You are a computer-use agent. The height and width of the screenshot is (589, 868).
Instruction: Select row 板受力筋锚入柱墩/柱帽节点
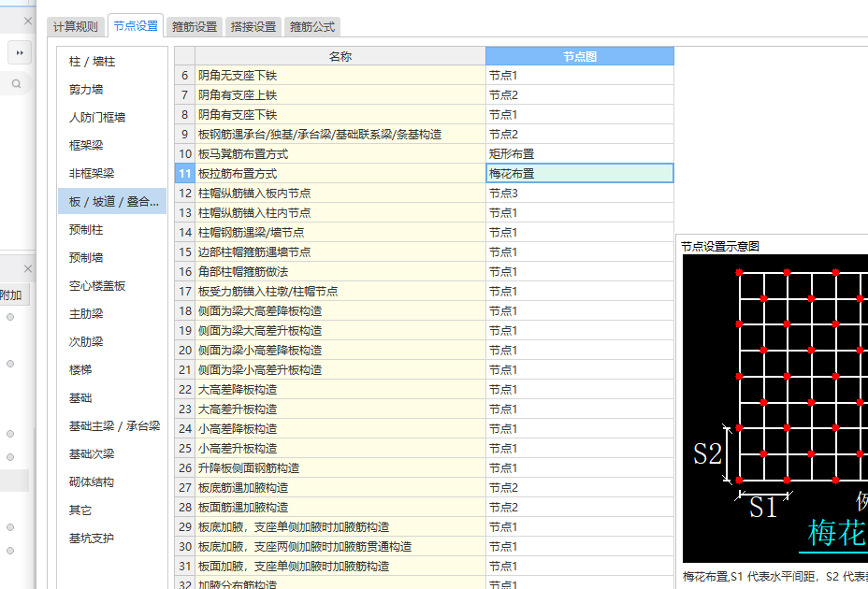pos(340,291)
